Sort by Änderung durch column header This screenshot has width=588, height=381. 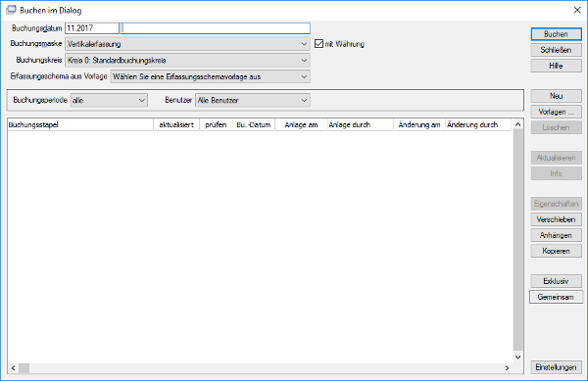coord(478,124)
